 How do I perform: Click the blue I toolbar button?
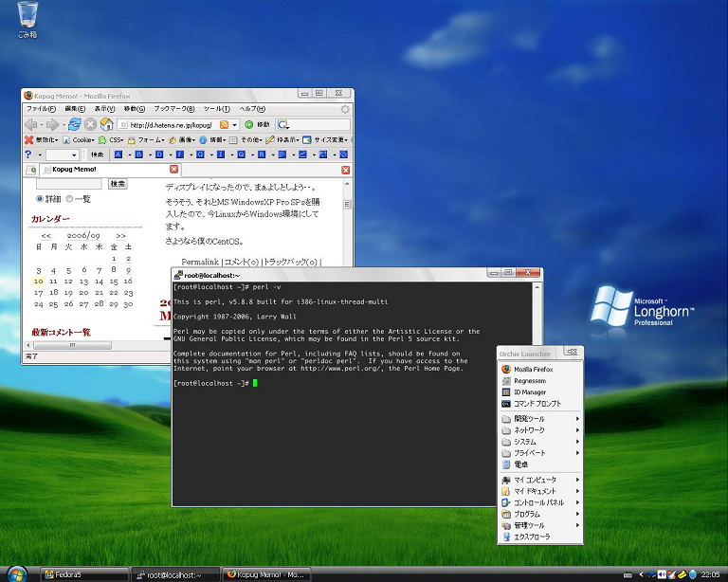coord(221,155)
